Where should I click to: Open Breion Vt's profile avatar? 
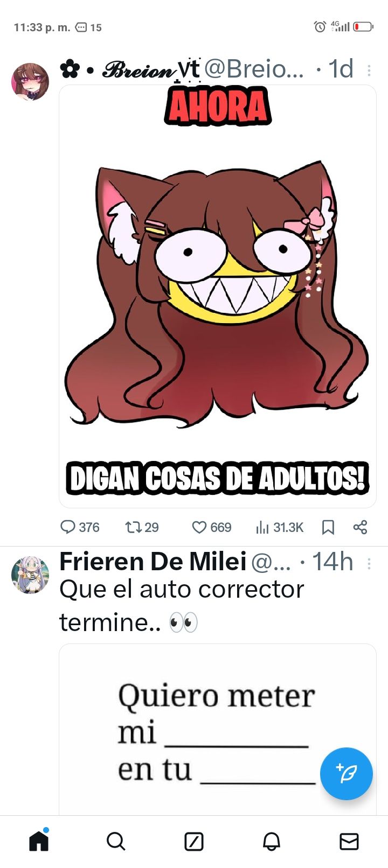pyautogui.click(x=30, y=81)
